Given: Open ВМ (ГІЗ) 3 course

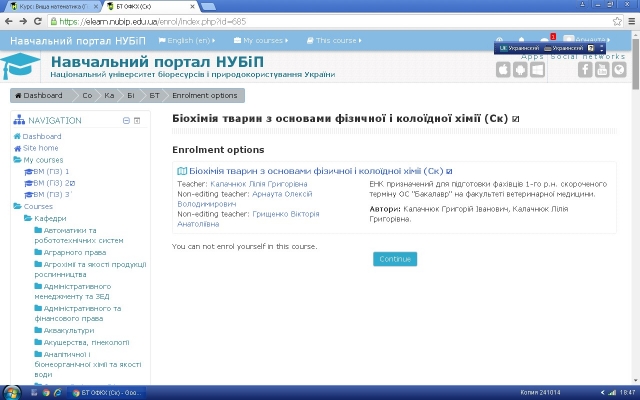Looking at the screenshot, I should pos(52,194).
